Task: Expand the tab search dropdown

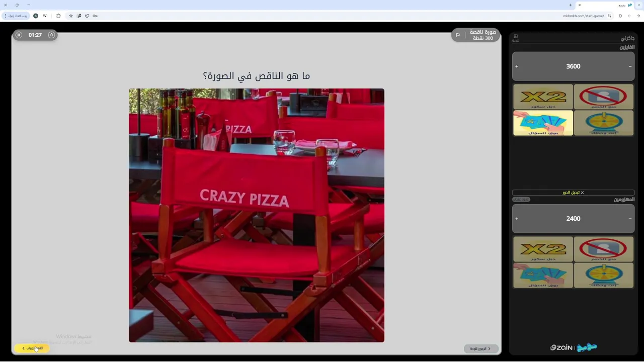Action: (x=639, y=5)
